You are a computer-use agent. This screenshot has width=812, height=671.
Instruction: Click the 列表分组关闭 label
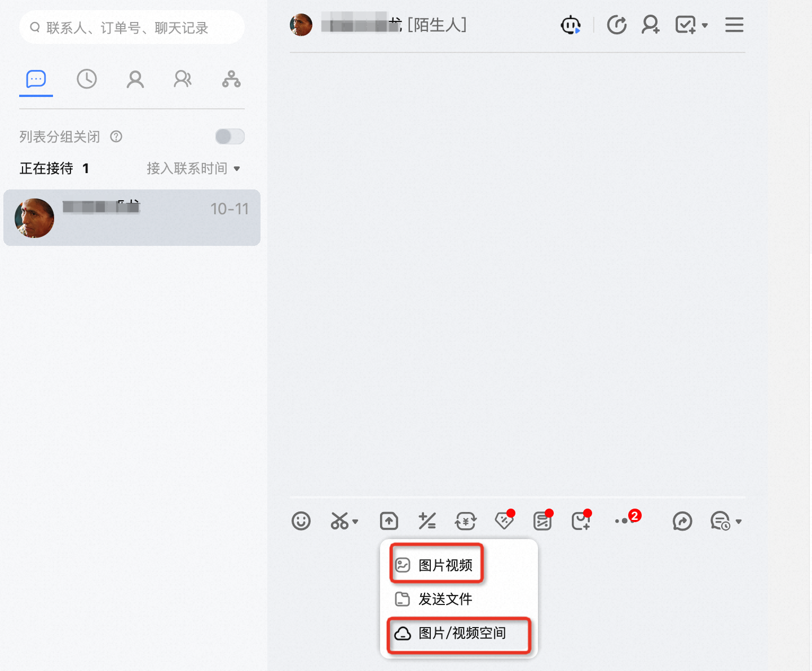click(60, 136)
